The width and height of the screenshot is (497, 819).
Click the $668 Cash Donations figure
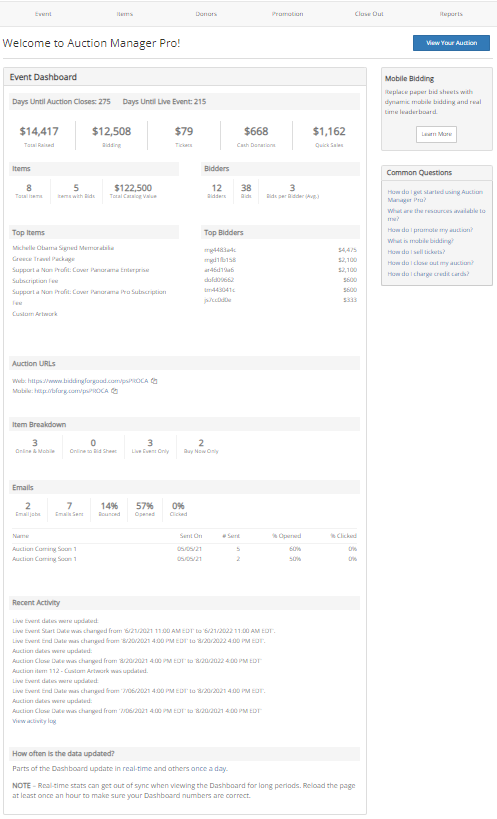pyautogui.click(x=256, y=132)
